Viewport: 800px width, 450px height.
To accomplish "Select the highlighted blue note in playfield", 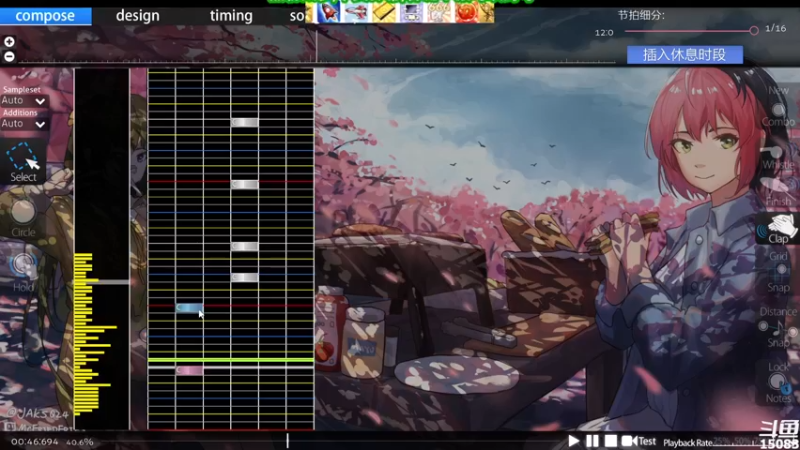I will [189, 308].
